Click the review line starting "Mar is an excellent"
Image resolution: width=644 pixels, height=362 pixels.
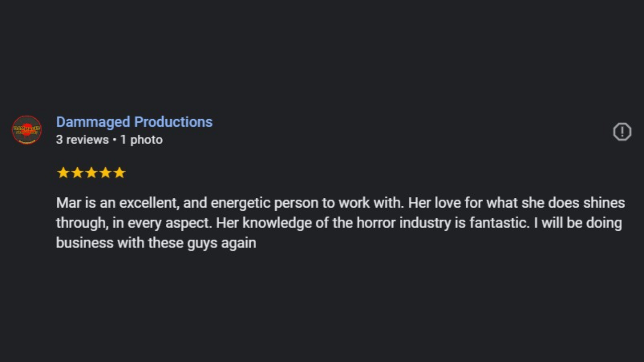click(340, 203)
